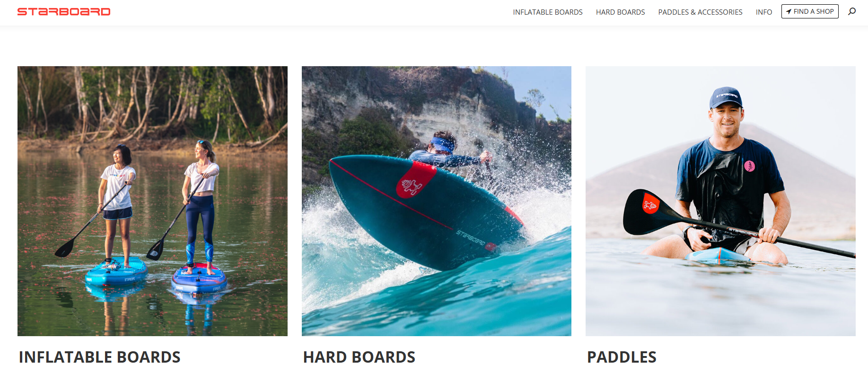Click the surfer's blue visor
The height and width of the screenshot is (365, 868).
click(x=441, y=144)
